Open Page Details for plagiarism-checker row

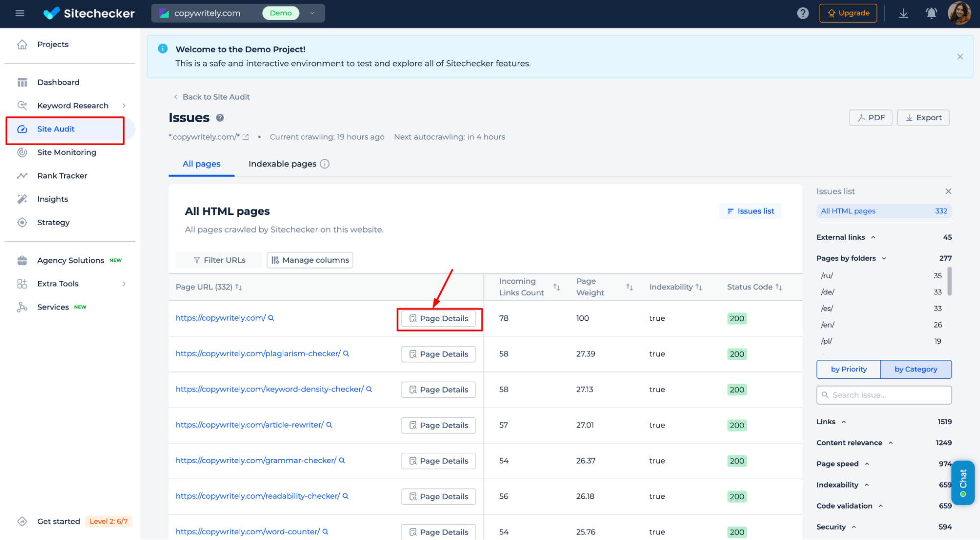click(x=438, y=354)
